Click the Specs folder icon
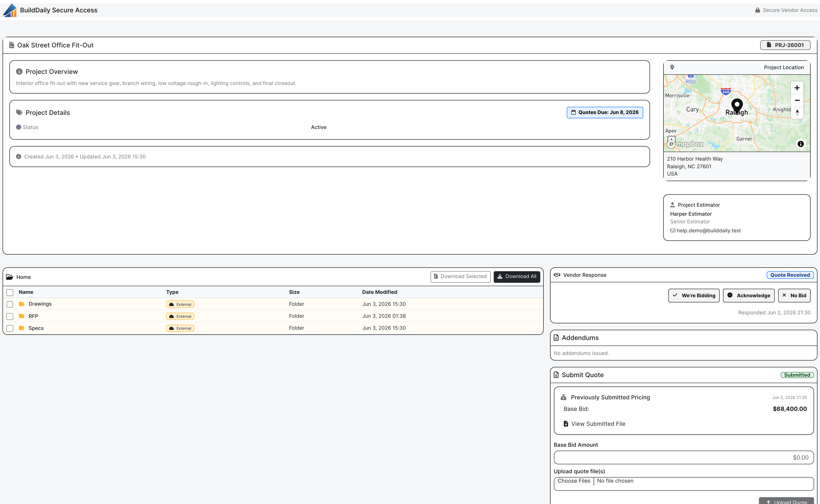 pyautogui.click(x=22, y=328)
